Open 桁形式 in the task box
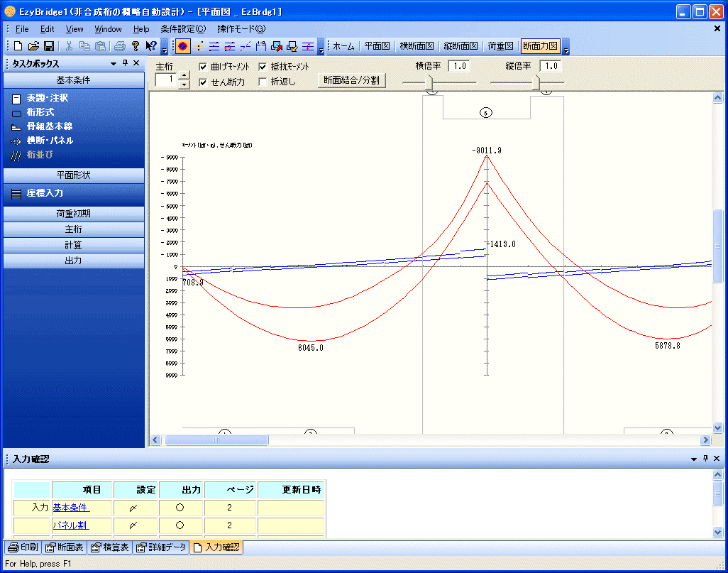Screen dimensions: 728x573 (x=40, y=112)
